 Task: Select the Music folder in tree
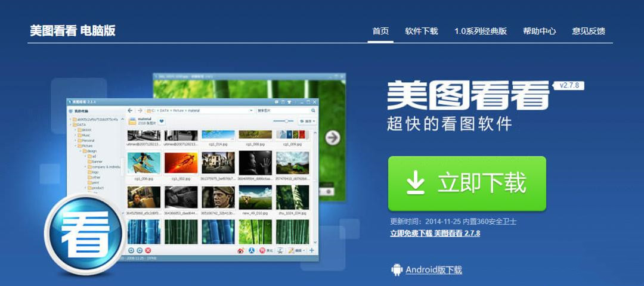click(x=84, y=135)
